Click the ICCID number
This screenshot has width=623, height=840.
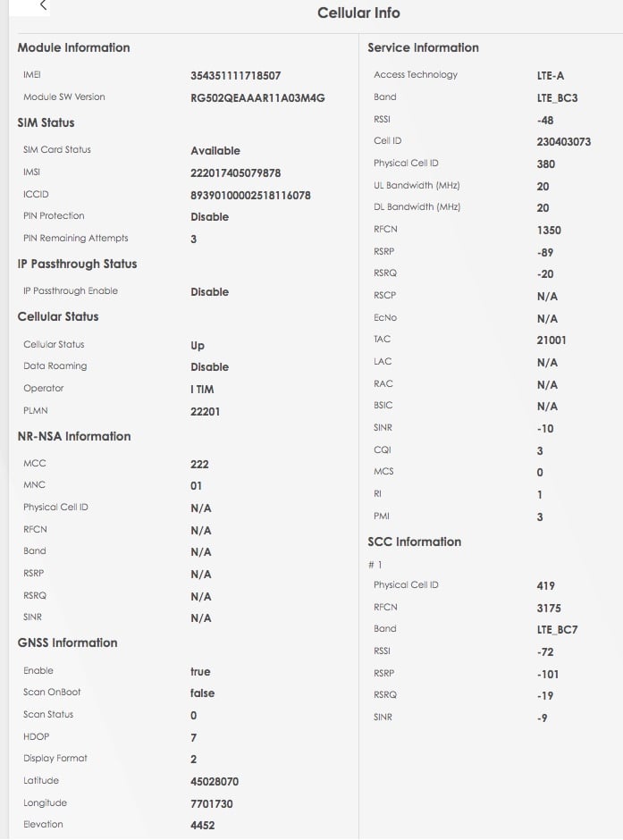tap(250, 196)
